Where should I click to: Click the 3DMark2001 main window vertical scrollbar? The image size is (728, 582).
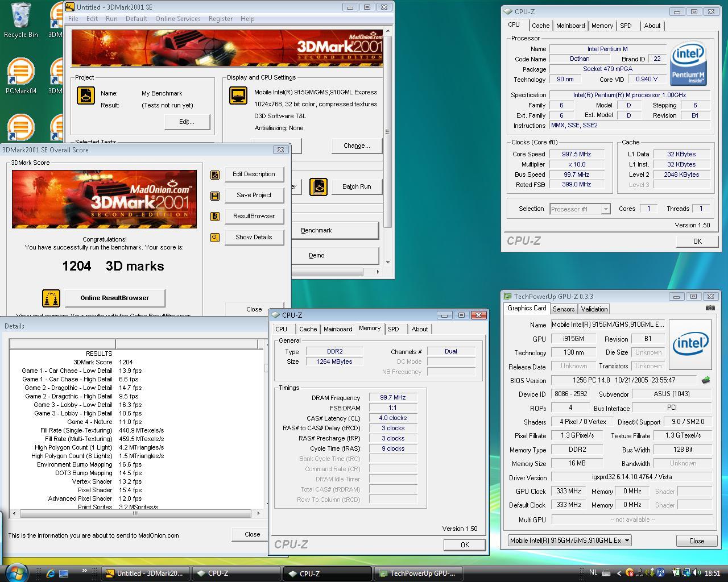point(388,147)
